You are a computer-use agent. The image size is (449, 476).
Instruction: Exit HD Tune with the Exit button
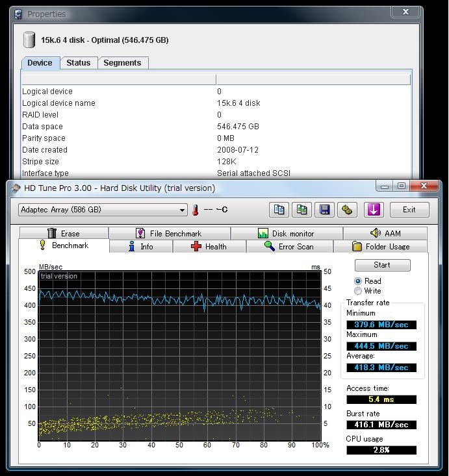click(x=409, y=210)
